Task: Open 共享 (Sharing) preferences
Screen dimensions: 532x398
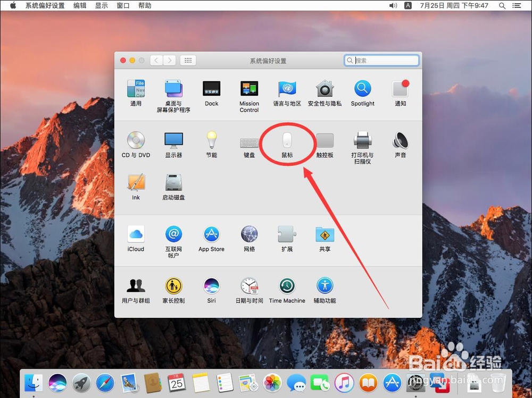Action: tap(325, 239)
